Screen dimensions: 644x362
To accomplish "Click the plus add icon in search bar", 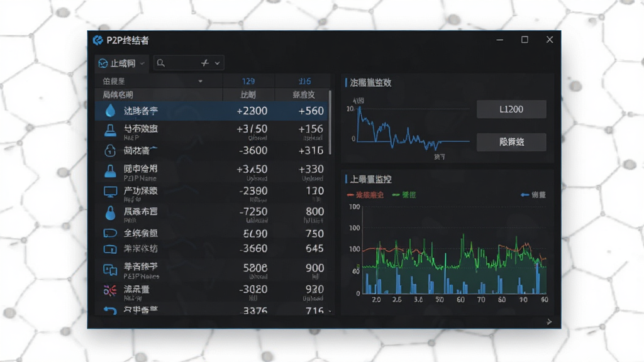I will click(x=205, y=63).
